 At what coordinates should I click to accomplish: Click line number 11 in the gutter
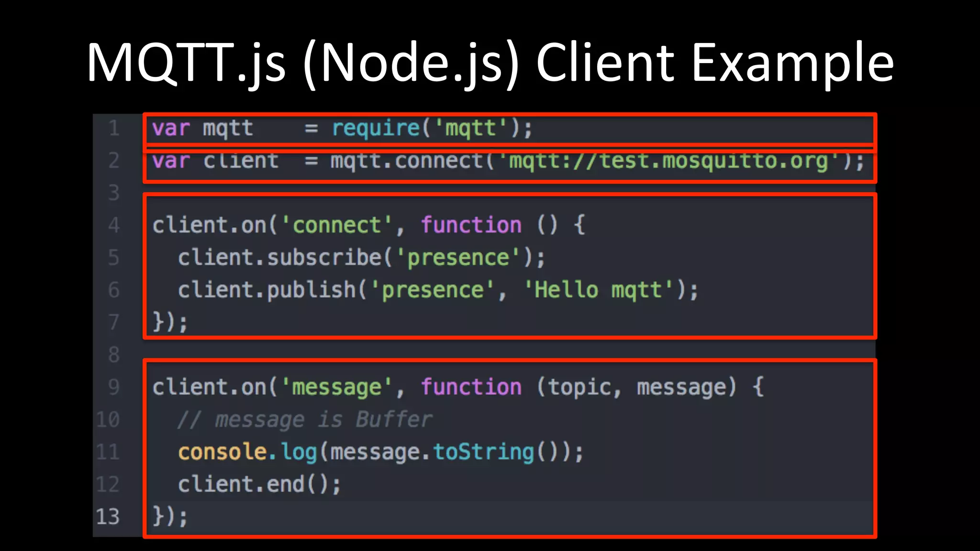(108, 452)
